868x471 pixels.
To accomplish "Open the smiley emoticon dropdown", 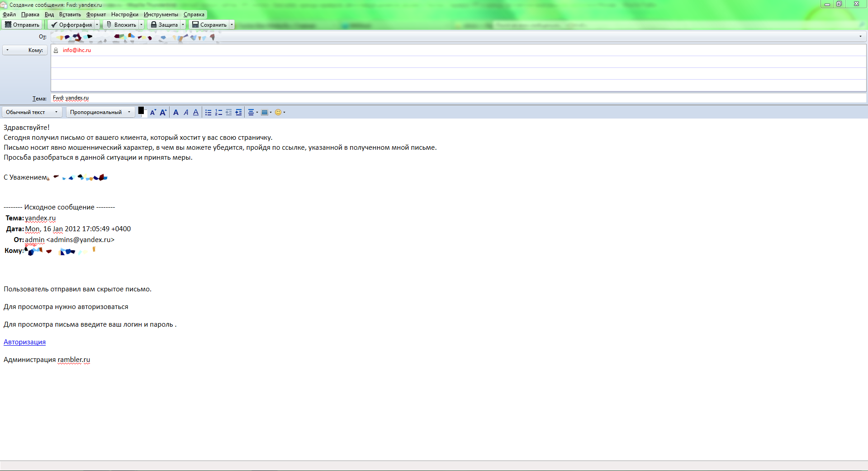I will [x=280, y=112].
